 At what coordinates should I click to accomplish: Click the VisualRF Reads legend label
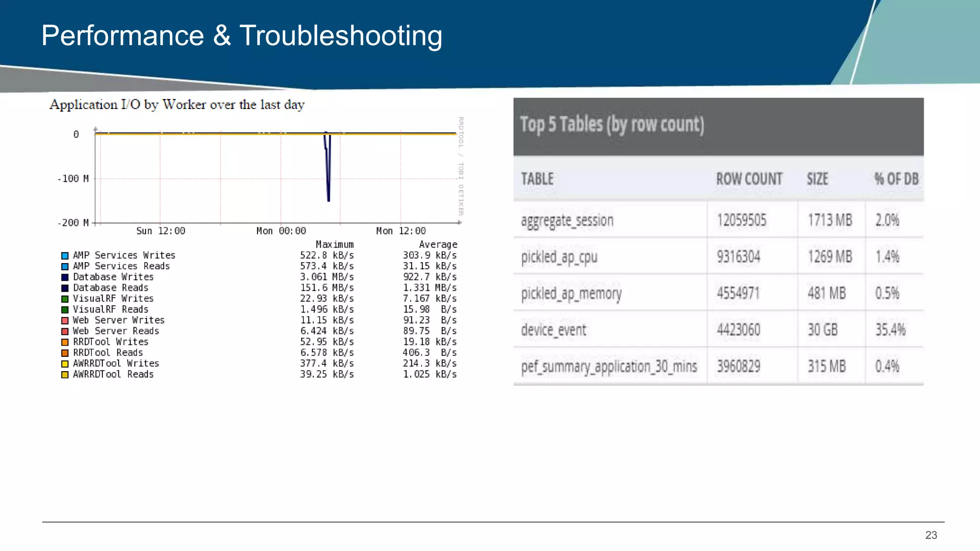click(111, 309)
